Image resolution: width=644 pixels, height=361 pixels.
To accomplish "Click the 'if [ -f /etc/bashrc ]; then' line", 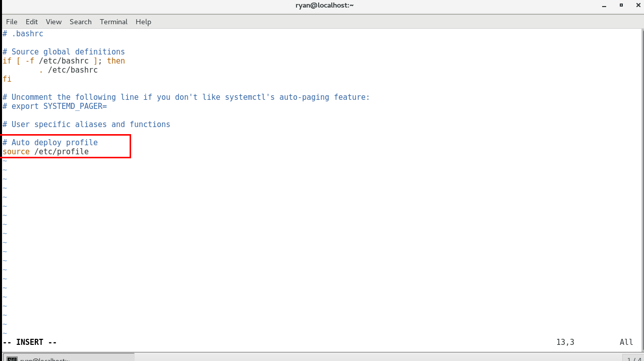I will tap(64, 61).
